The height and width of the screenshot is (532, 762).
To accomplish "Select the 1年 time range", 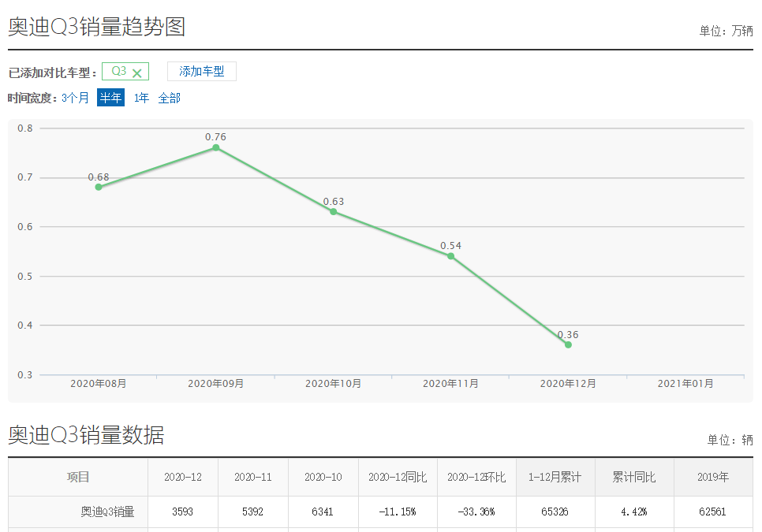I will (x=141, y=98).
